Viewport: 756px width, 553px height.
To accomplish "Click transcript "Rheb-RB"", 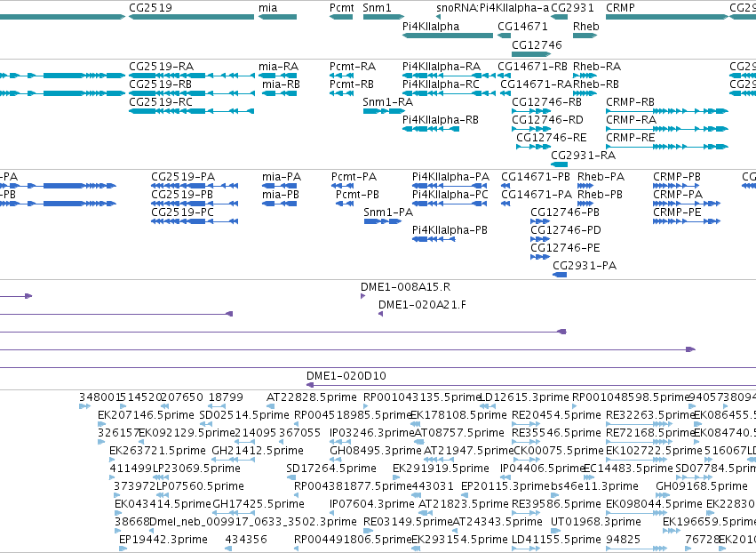I will pos(596,84).
